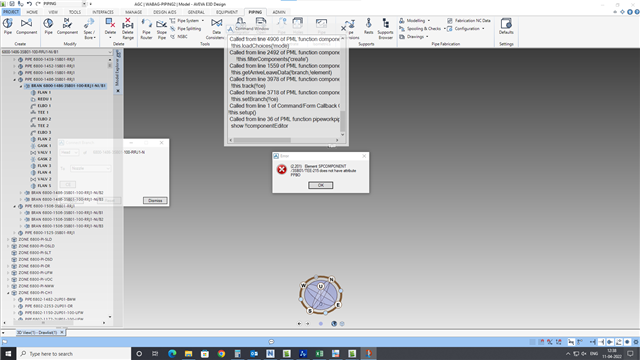Click Pipe Splitting in Tools group
640x360 pixels.
click(x=186, y=29)
